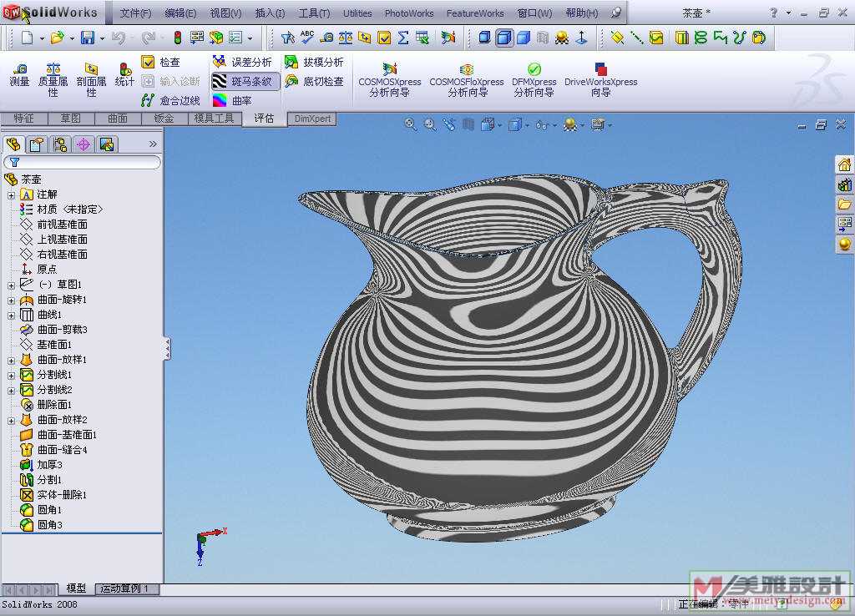
Task: Select 圆角3 in the feature tree
Action: pos(49,525)
